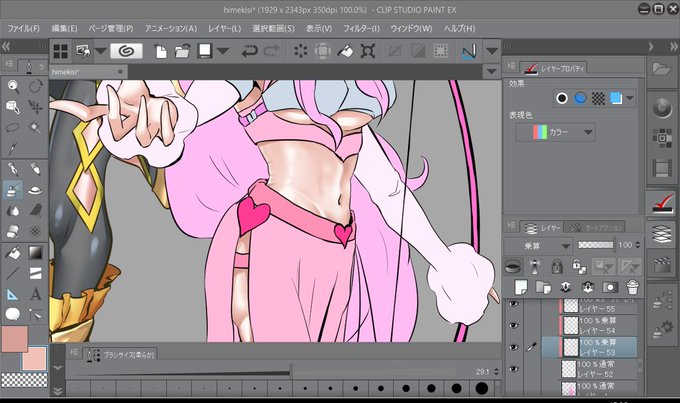Collapse left tool palette double arrow
This screenshot has width=680, height=403.
coord(6,46)
